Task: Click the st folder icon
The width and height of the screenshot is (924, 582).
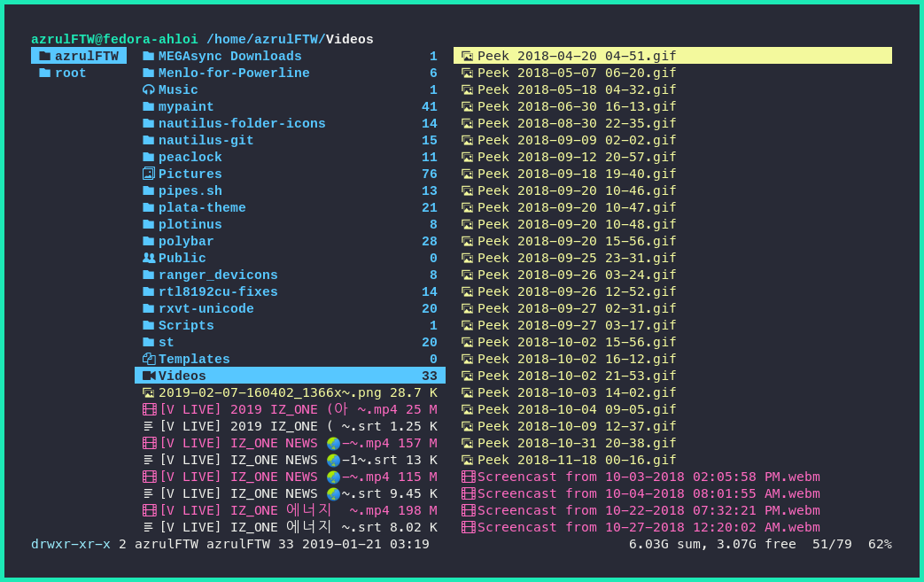Action: pos(149,342)
